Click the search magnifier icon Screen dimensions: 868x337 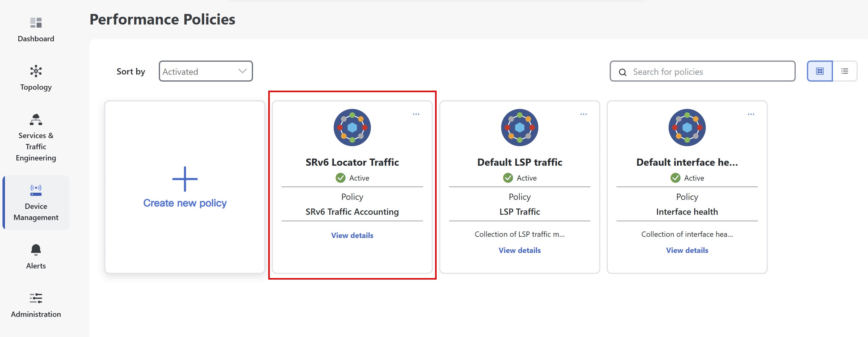[x=622, y=72]
